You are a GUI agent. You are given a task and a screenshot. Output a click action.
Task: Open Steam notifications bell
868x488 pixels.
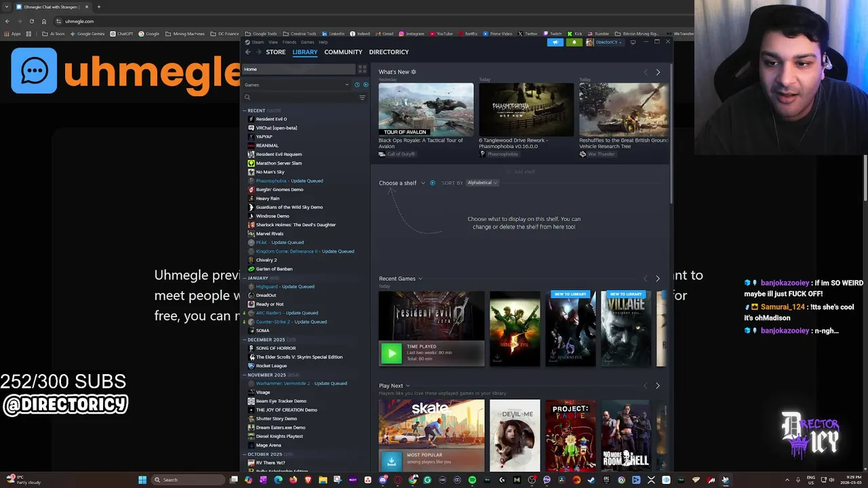[x=574, y=42]
